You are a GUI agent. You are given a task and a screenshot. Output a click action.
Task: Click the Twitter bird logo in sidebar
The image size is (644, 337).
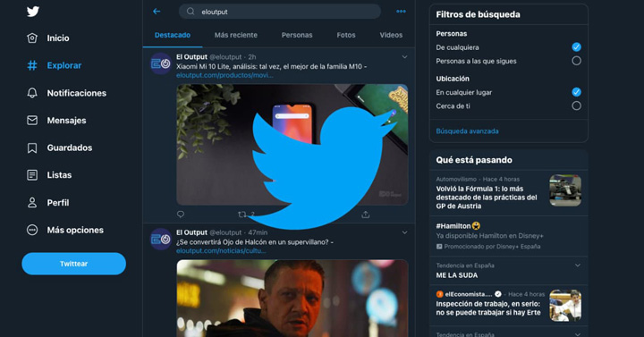click(x=33, y=12)
